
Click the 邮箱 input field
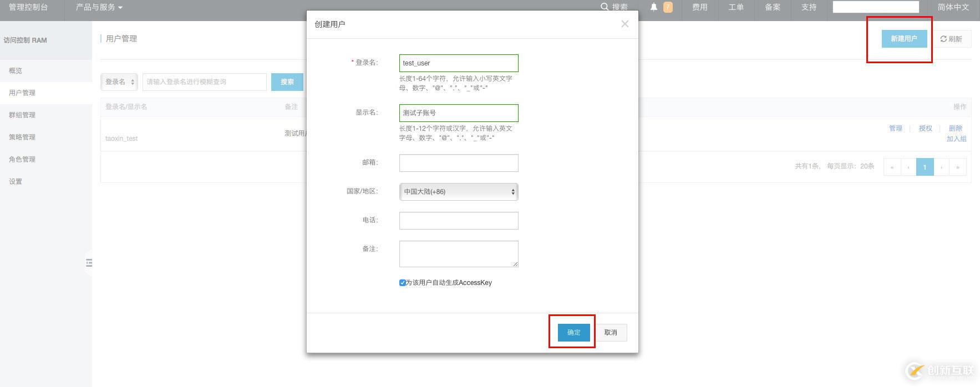(459, 163)
